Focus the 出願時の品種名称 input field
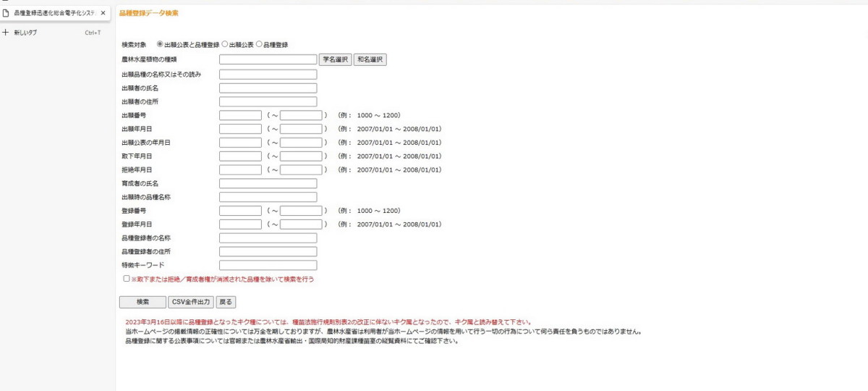868x391 pixels. coord(268,197)
